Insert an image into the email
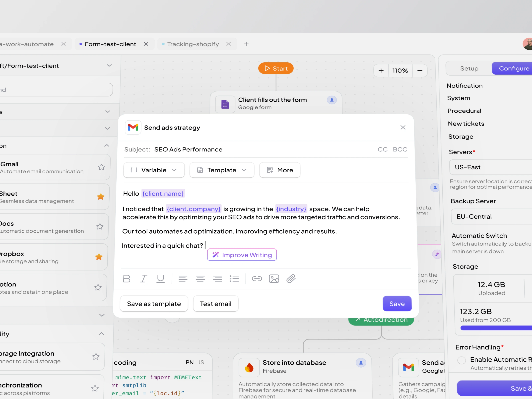 [x=274, y=278]
